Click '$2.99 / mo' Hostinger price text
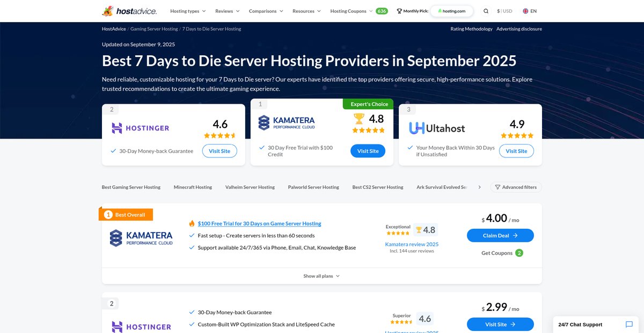The image size is (644, 333). tap(500, 308)
